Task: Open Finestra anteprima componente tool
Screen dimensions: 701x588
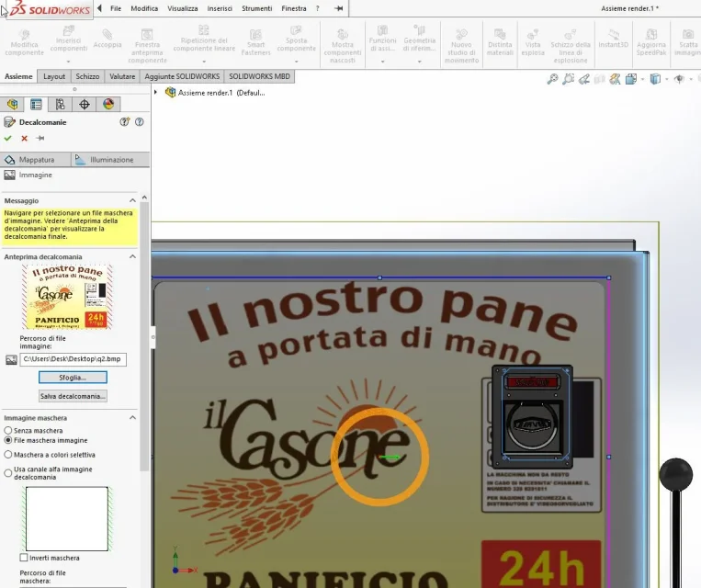Action: click(x=147, y=47)
